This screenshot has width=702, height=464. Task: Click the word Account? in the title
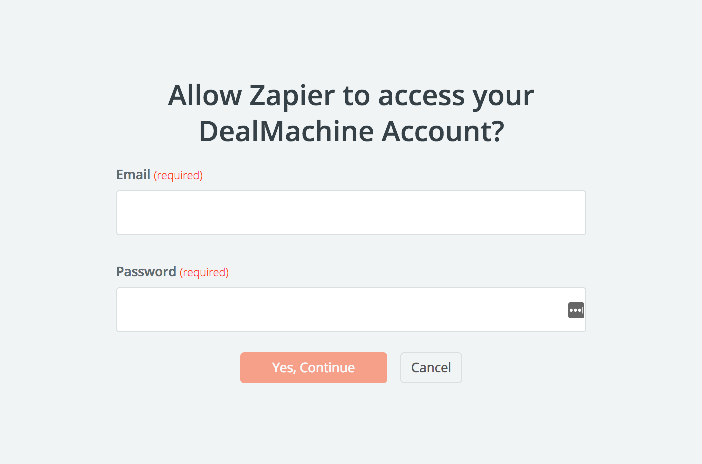point(443,132)
